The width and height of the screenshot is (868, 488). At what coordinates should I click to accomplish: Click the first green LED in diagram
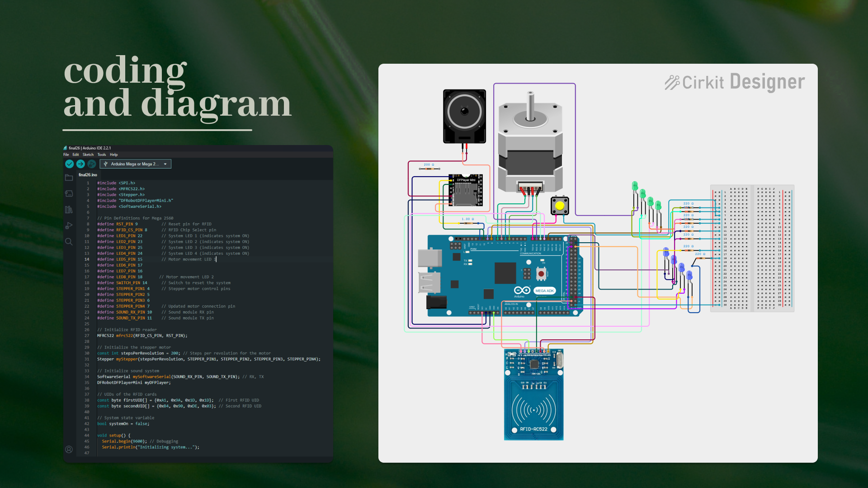(x=635, y=186)
